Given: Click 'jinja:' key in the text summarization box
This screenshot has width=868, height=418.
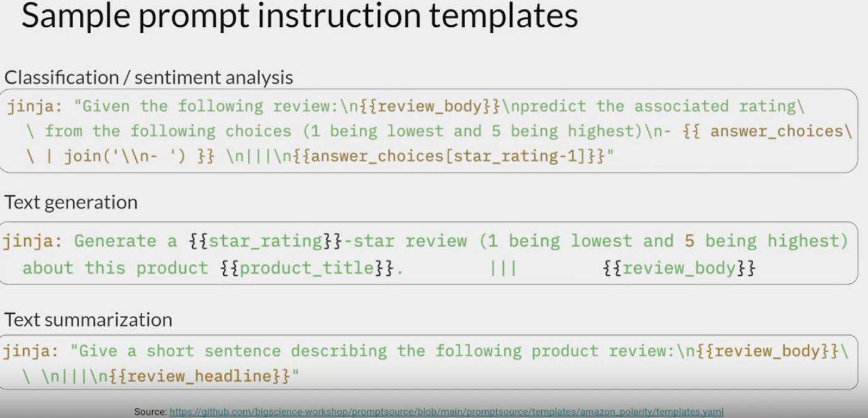Looking at the screenshot, I should 31,351.
